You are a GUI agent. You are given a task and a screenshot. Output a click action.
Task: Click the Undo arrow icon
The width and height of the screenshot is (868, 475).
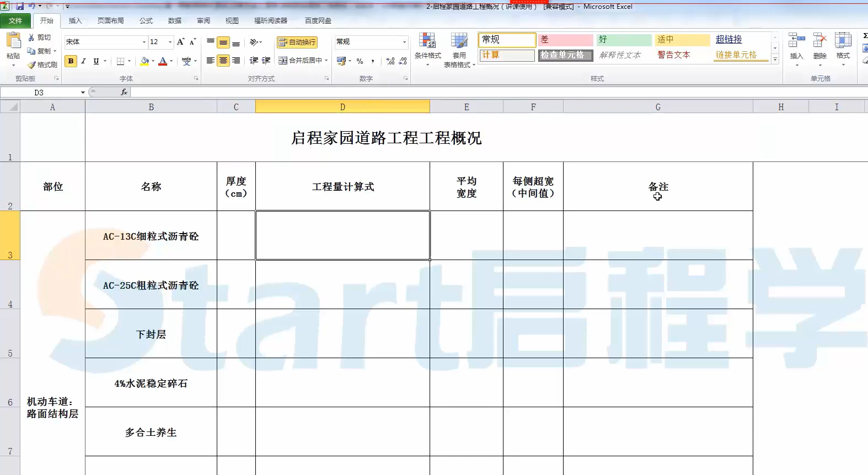pos(32,6)
